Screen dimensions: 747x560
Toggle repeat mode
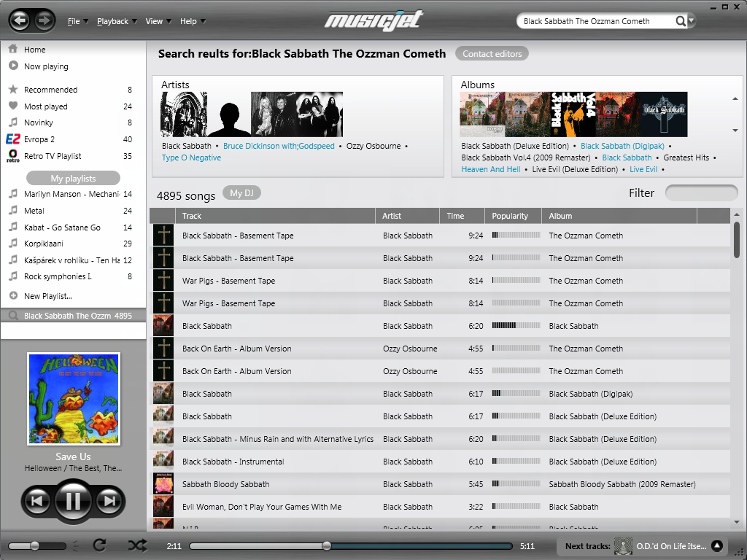click(x=99, y=545)
